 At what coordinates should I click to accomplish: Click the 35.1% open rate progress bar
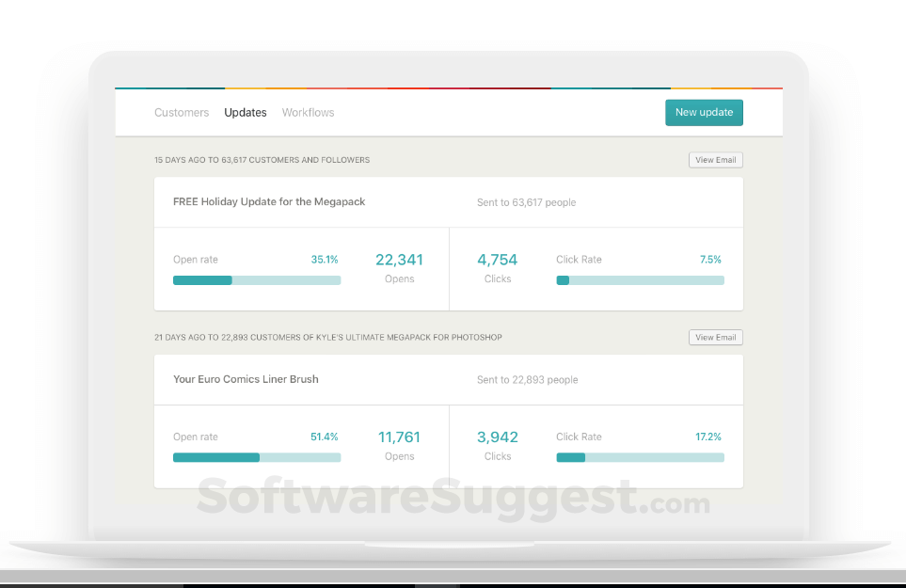(x=256, y=279)
